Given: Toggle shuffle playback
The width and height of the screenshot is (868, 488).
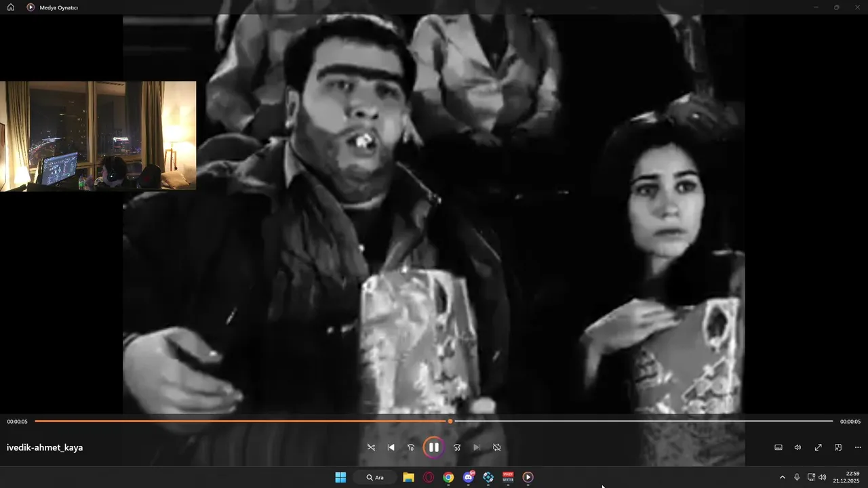Looking at the screenshot, I should (371, 447).
